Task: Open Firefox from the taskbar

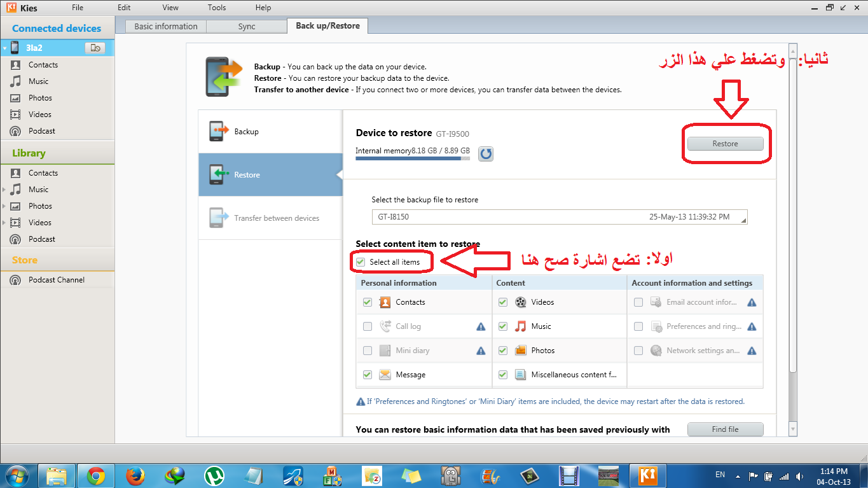Action: point(135,476)
